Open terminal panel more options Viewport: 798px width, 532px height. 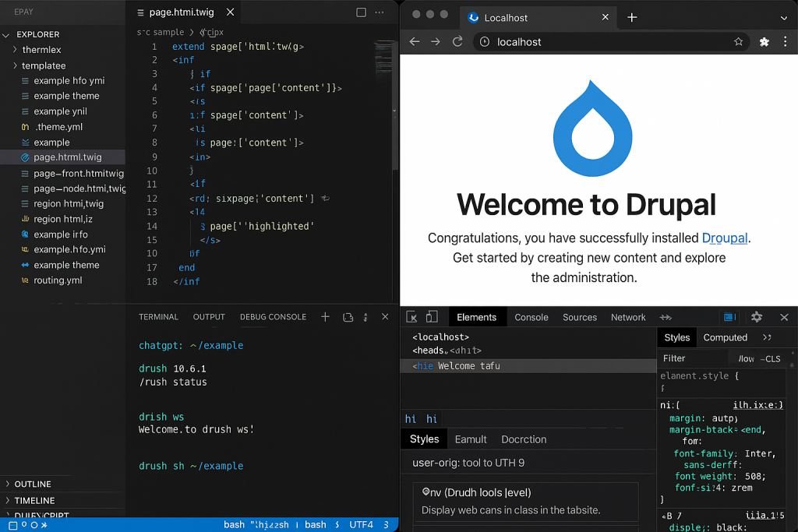tap(365, 317)
